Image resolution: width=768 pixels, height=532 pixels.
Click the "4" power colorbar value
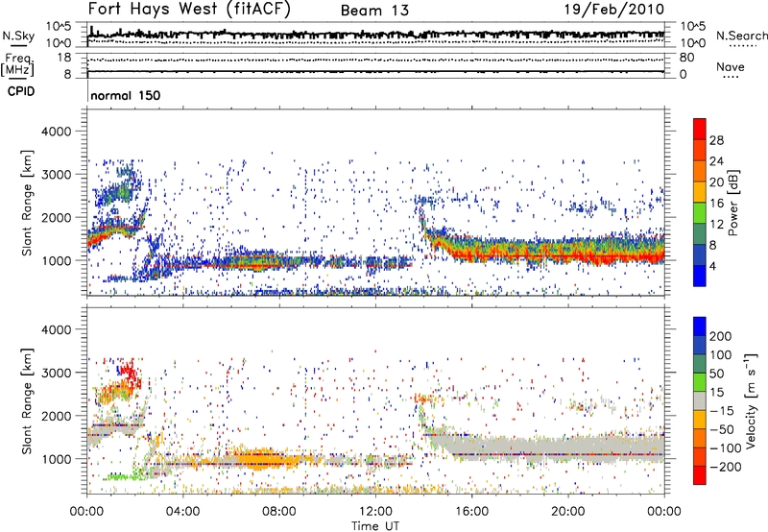pos(712,267)
